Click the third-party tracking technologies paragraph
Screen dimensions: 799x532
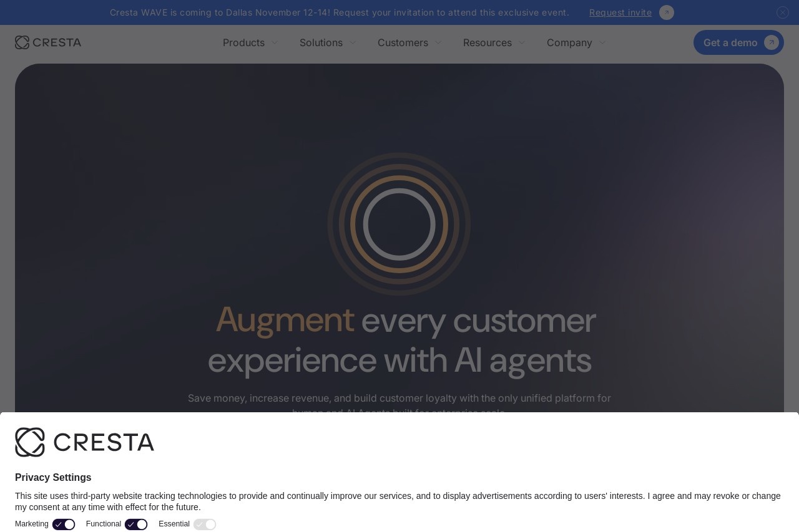coord(398,501)
